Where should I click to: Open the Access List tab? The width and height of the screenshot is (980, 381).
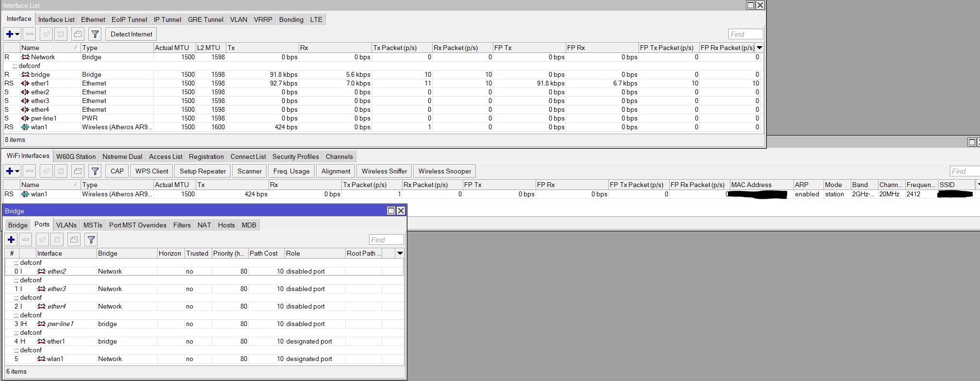166,156
